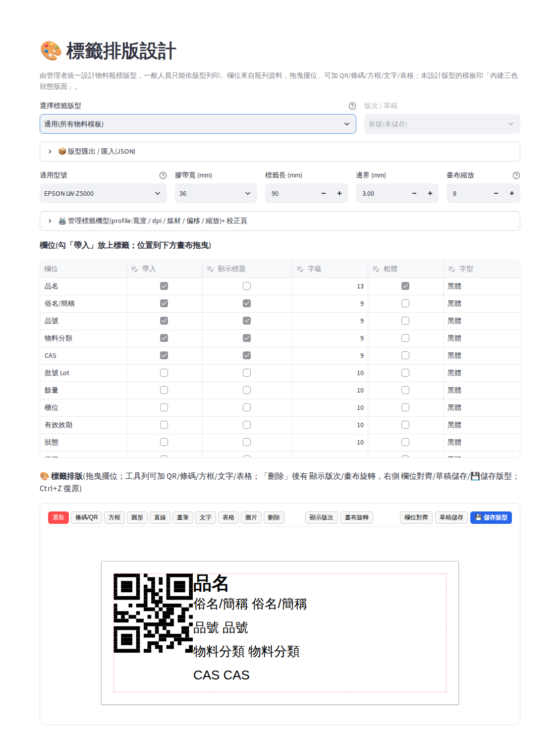The image size is (560, 731).
Task: Select 物料分類 text on label canvas
Action: (246, 651)
